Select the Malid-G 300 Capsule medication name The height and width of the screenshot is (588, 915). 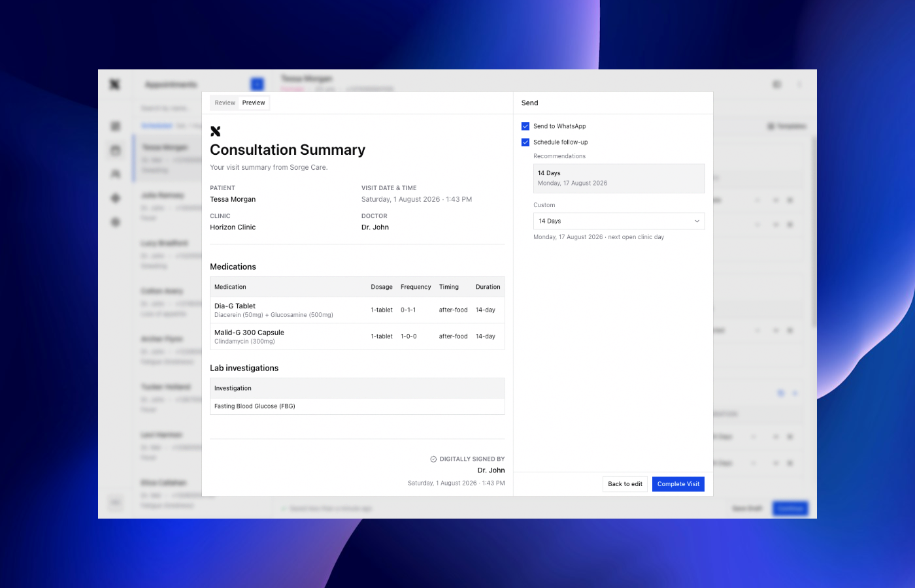click(x=249, y=333)
